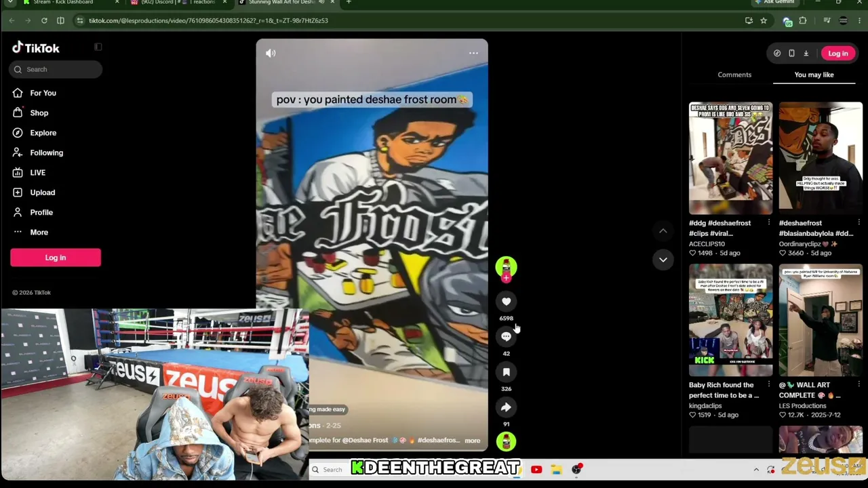Click the browser address bar URL
The height and width of the screenshot is (488, 868).
pyautogui.click(x=208, y=20)
